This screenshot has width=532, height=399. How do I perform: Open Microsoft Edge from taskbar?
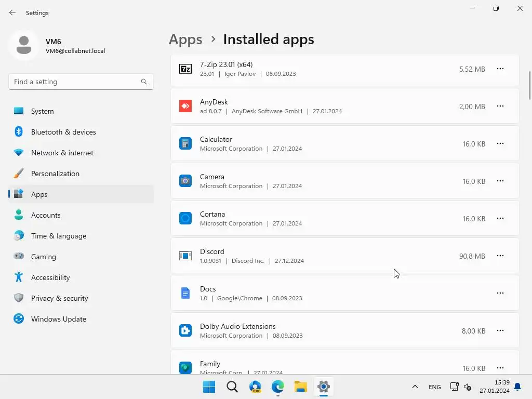(278, 387)
